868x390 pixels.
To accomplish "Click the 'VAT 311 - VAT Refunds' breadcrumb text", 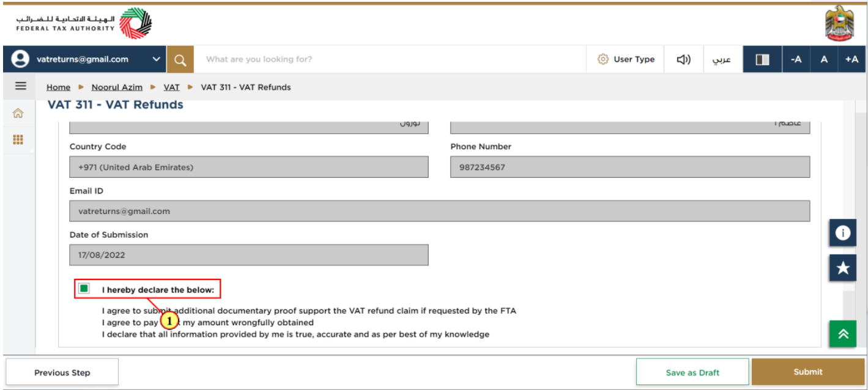I will [x=246, y=87].
